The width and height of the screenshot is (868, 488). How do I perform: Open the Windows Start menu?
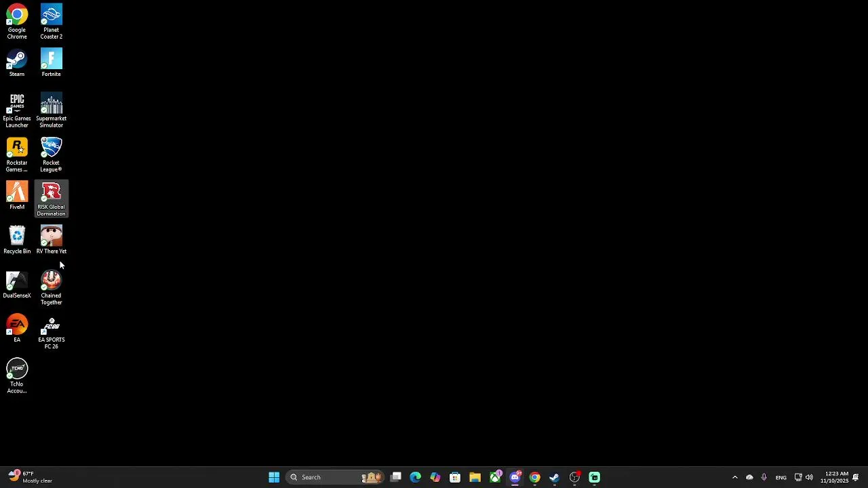[274, 477]
